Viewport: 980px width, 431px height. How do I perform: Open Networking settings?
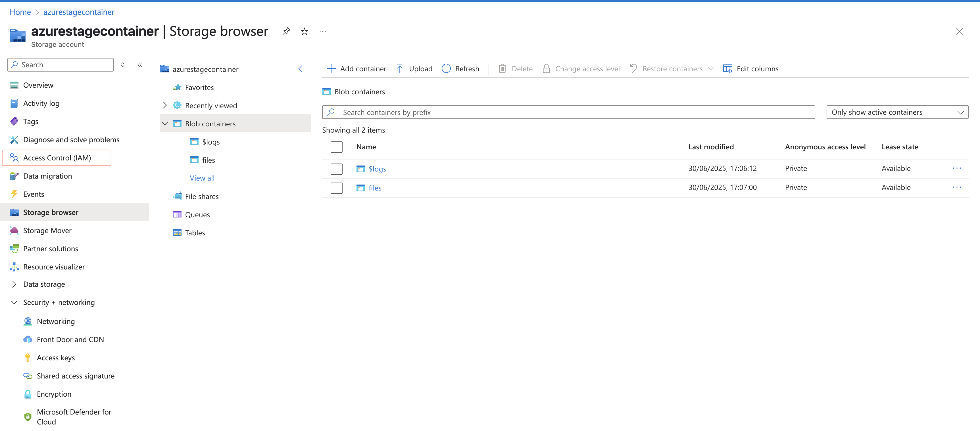pyautogui.click(x=56, y=321)
